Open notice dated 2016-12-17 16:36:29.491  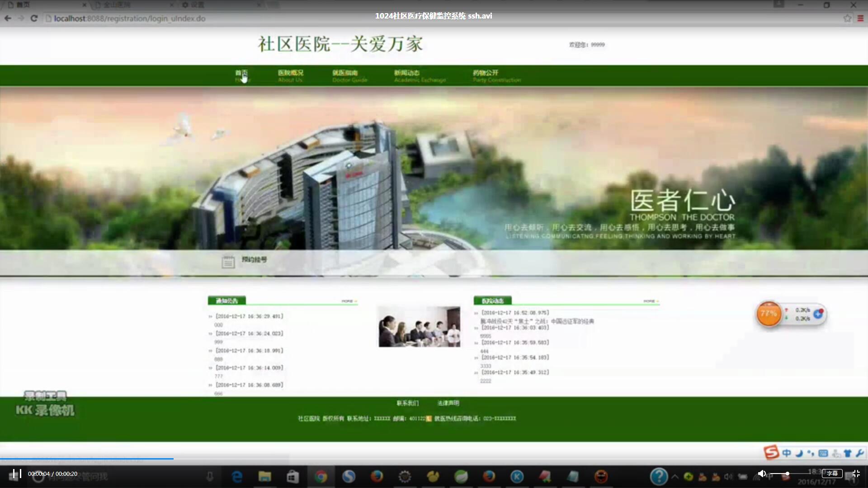tap(249, 316)
